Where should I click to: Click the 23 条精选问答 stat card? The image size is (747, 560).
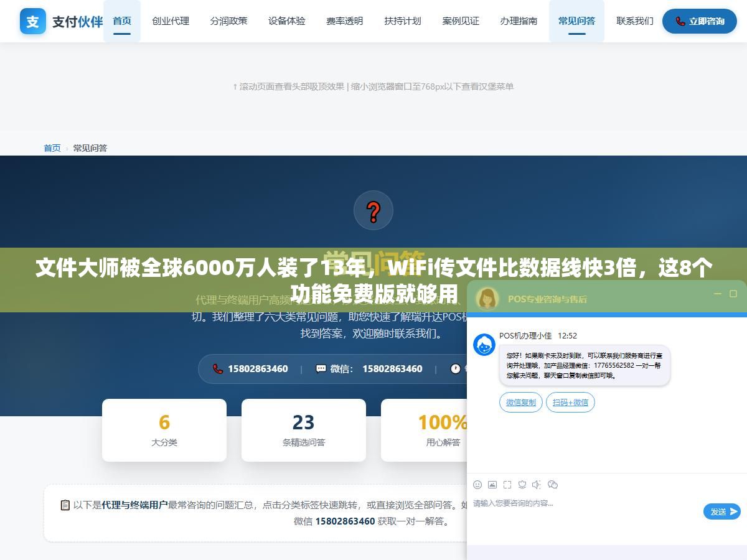[304, 430]
